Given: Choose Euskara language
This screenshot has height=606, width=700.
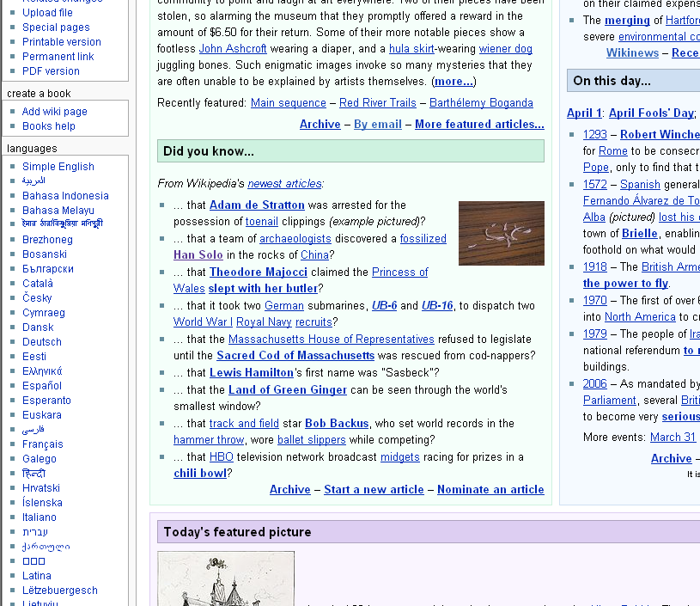Looking at the screenshot, I should tap(42, 414).
